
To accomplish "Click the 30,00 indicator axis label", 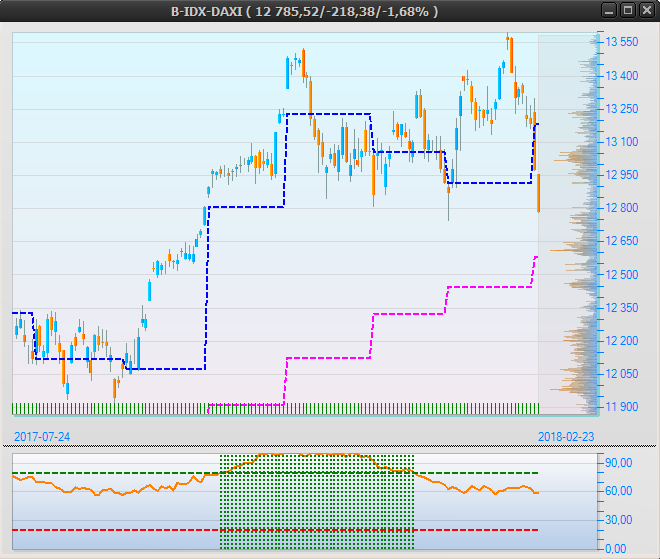I will pyautogui.click(x=619, y=520).
